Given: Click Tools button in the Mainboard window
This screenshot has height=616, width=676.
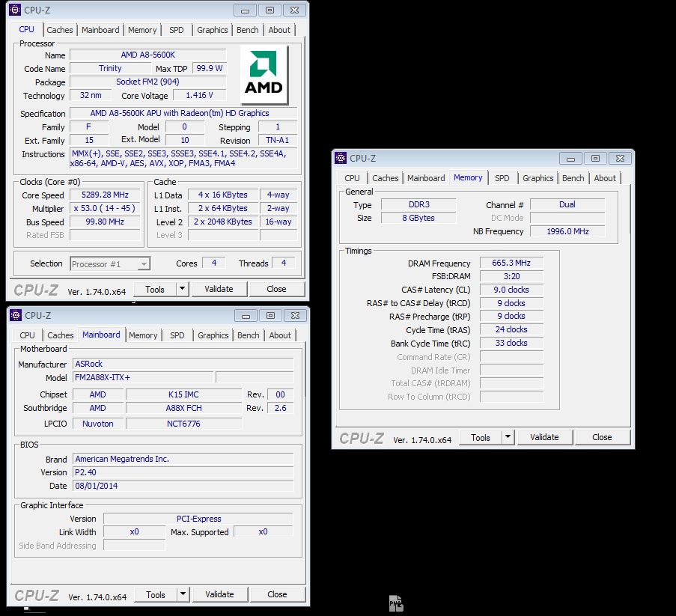Looking at the screenshot, I should pyautogui.click(x=156, y=594).
